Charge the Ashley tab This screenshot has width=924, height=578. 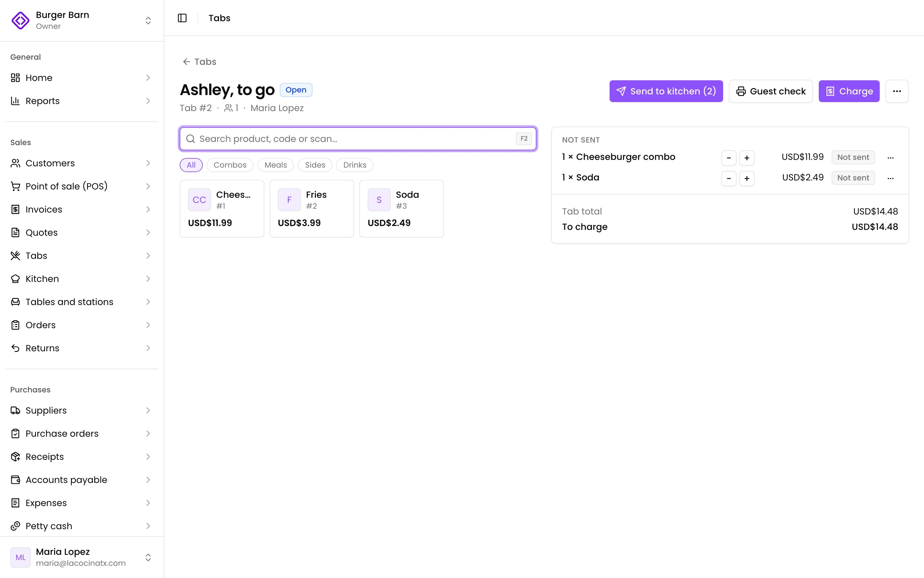(x=849, y=91)
